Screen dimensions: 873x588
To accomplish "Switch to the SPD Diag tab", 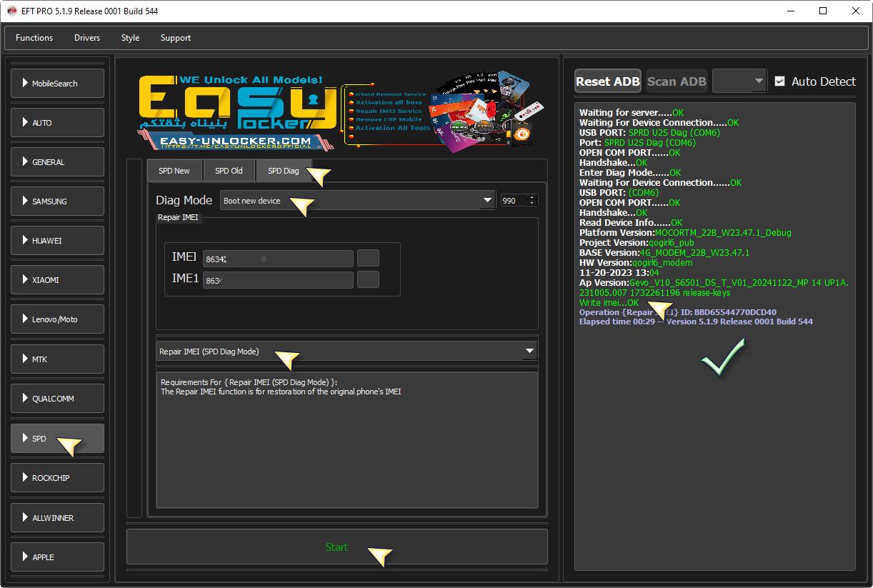I will [284, 171].
